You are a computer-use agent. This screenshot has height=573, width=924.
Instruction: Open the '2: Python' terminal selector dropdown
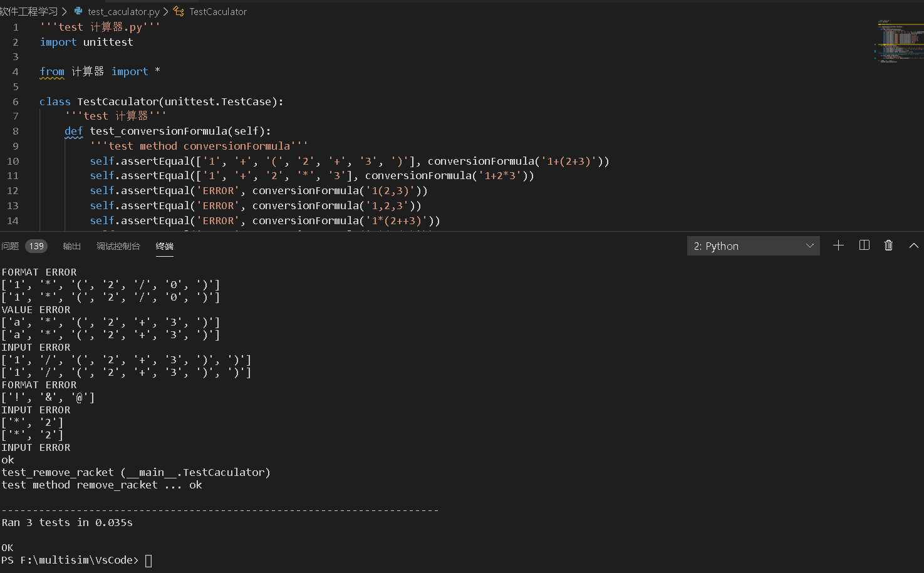coord(754,246)
